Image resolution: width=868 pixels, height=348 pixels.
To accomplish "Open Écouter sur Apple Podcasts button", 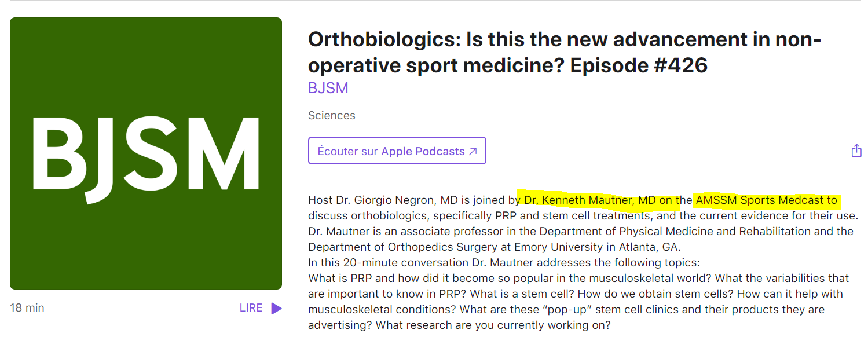I will click(x=397, y=151).
